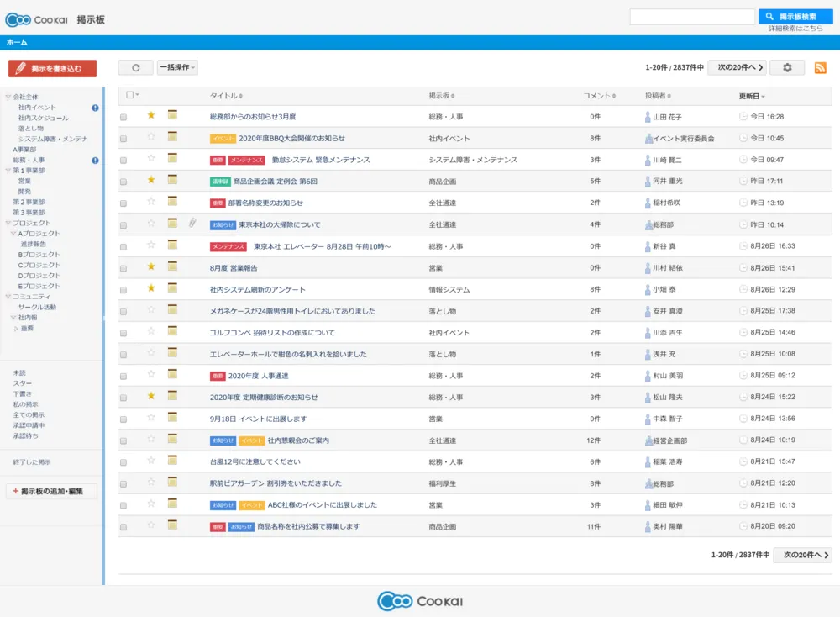Open the 一括操作 bulk actions dropdown
The image size is (840, 617).
177,67
